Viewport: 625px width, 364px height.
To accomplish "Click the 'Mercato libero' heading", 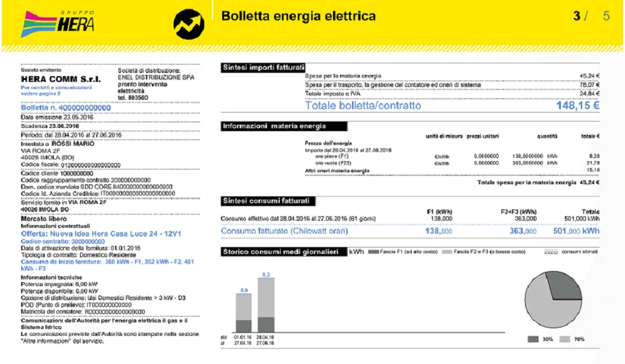I will (44, 219).
